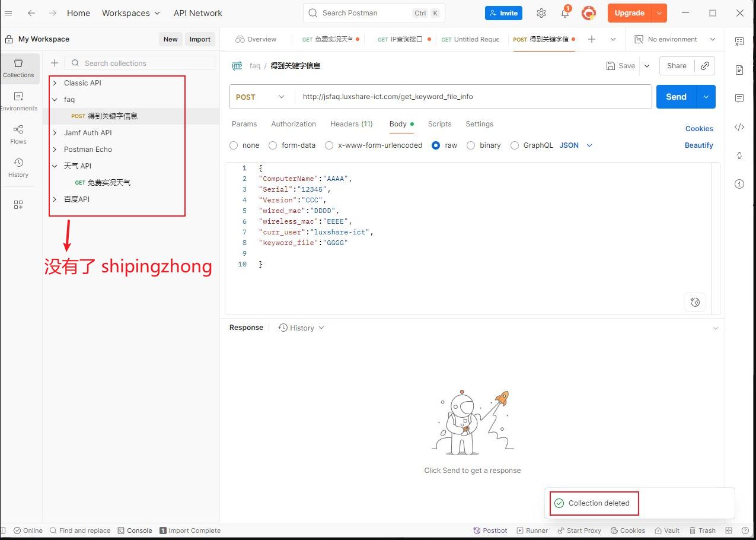Viewport: 756px width, 540px height.
Task: Open the Flows sidebar panel
Action: pos(18,134)
